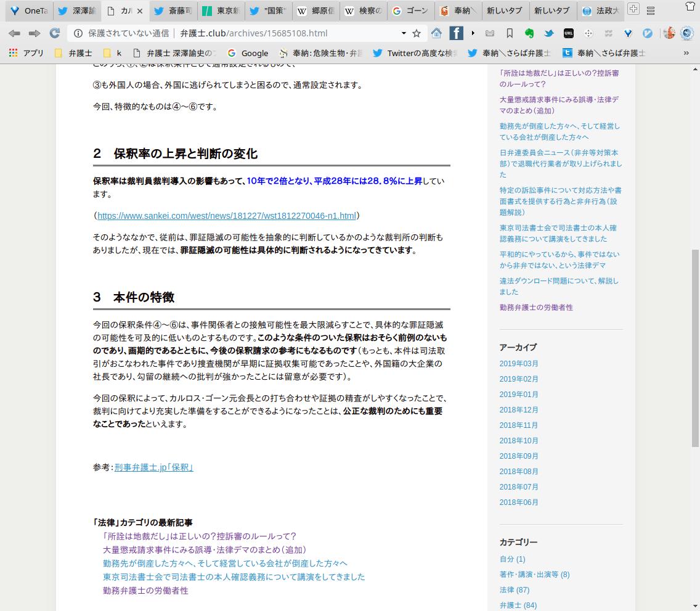Viewport: 700px width, 611px height.
Task: Click the scrollbar down arrow
Action: coord(695,606)
